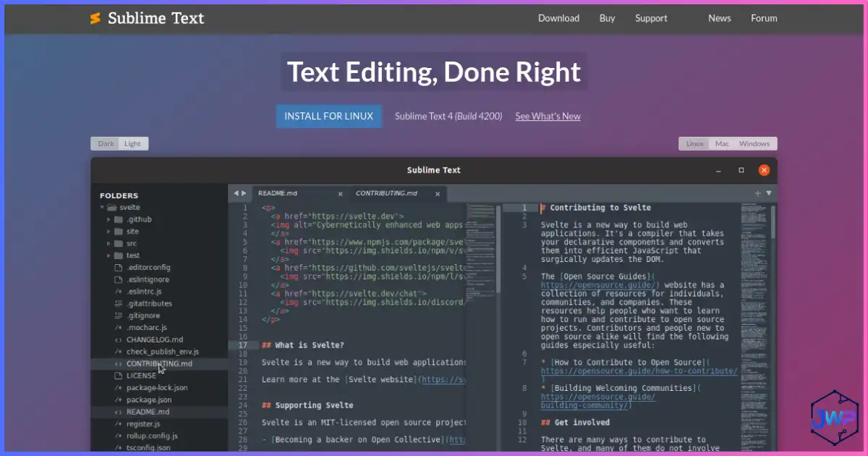Click the .github folder icon

119,219
